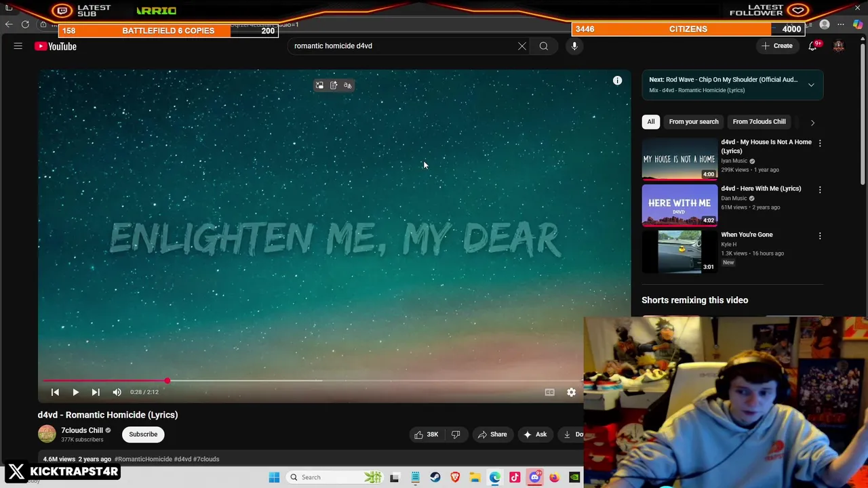Select the All filter chip

[x=651, y=122]
